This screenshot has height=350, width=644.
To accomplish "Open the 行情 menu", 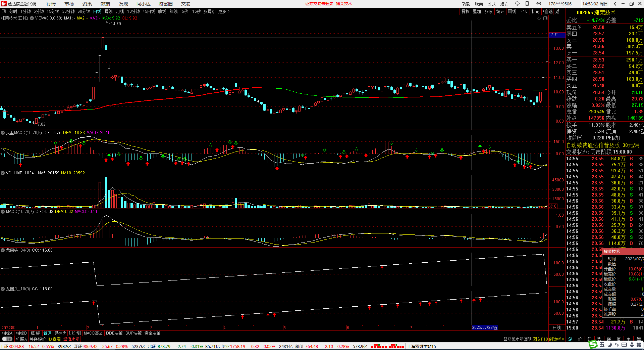I will point(51,4).
